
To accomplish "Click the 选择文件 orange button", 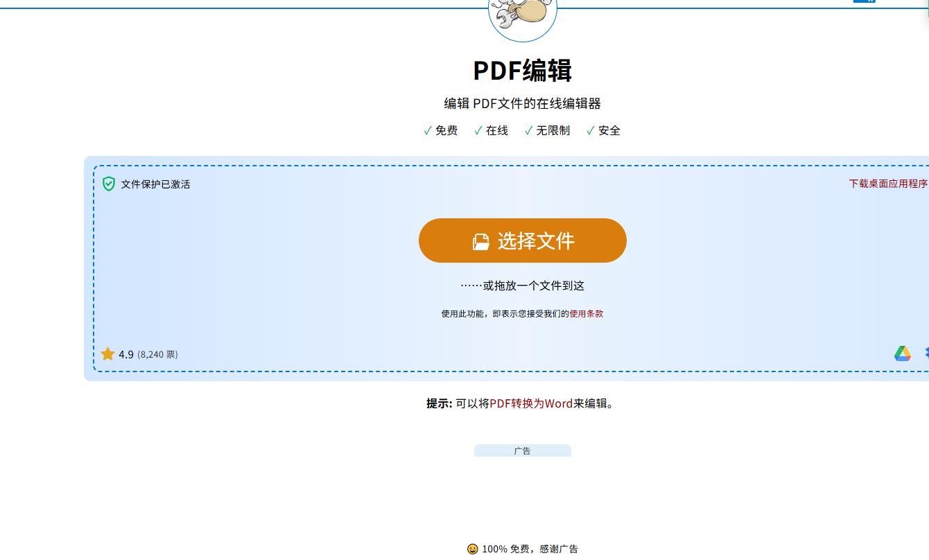I will [523, 240].
